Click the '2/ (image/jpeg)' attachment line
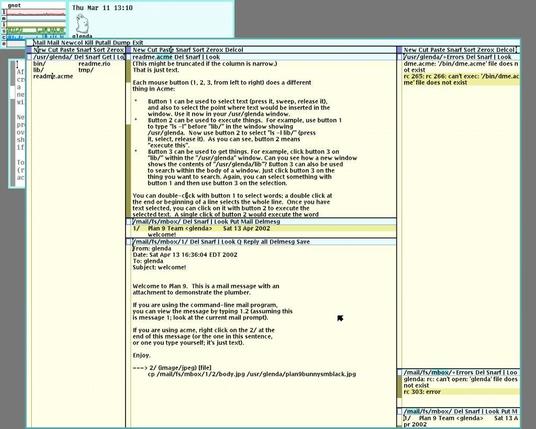This screenshot has width=536, height=429. click(x=172, y=368)
